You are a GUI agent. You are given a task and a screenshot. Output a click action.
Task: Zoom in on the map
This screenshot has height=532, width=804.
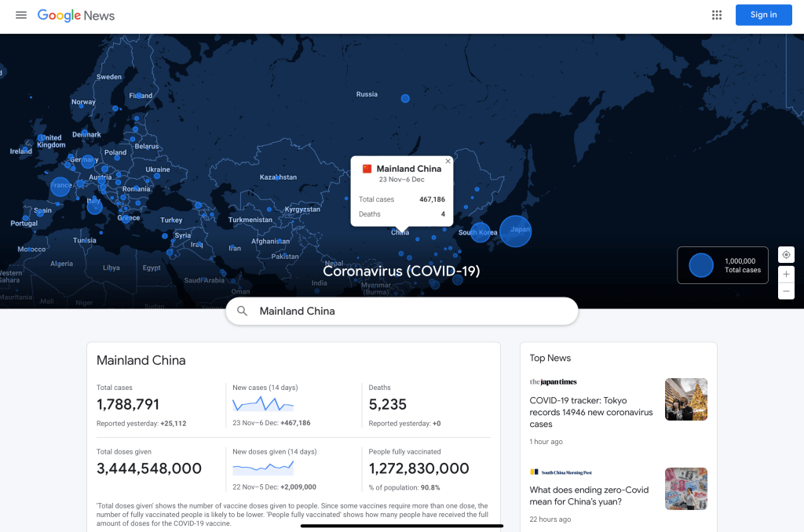pyautogui.click(x=786, y=274)
